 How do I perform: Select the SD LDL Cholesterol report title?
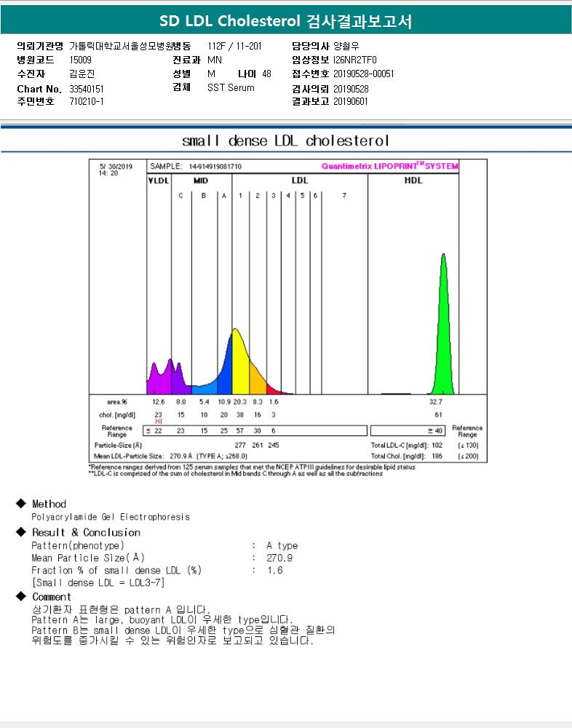[x=286, y=21]
